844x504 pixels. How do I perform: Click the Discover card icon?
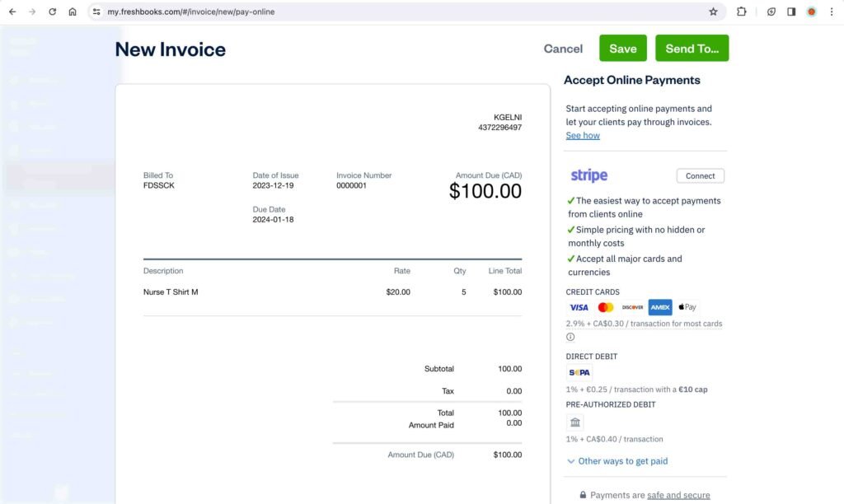632,306
